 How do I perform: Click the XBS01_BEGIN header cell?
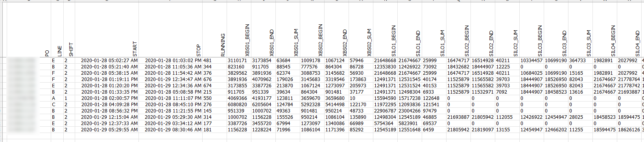point(239,30)
